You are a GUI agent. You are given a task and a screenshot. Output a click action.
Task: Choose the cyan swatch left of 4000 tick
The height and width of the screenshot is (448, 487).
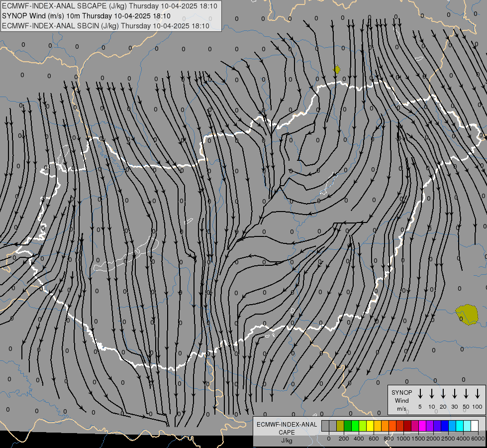pyautogui.click(x=459, y=426)
